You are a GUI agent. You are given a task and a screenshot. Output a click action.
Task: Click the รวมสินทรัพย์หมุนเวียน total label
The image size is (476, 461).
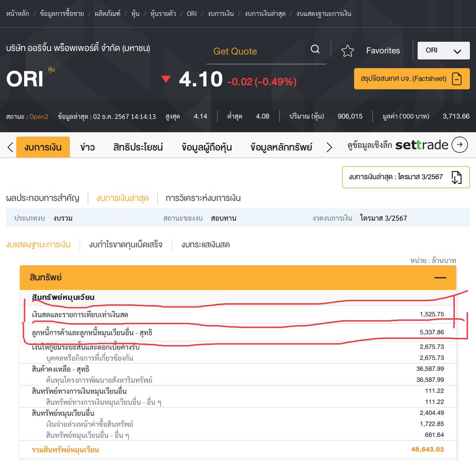(x=65, y=450)
